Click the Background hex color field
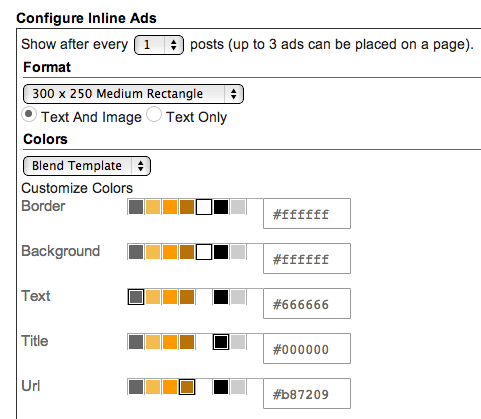481x419 pixels. 307,259
